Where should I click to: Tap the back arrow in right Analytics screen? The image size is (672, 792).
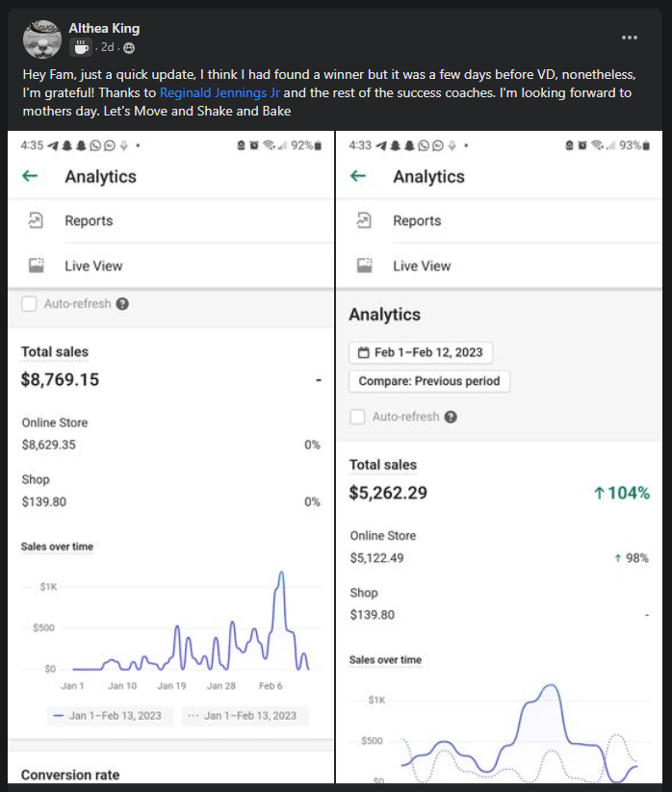[x=358, y=176]
